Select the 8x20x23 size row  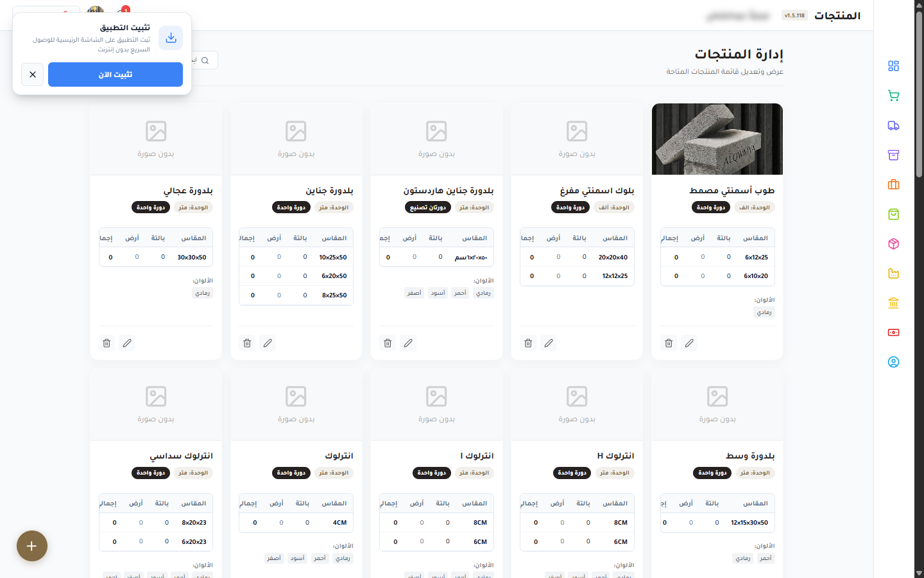(156, 523)
